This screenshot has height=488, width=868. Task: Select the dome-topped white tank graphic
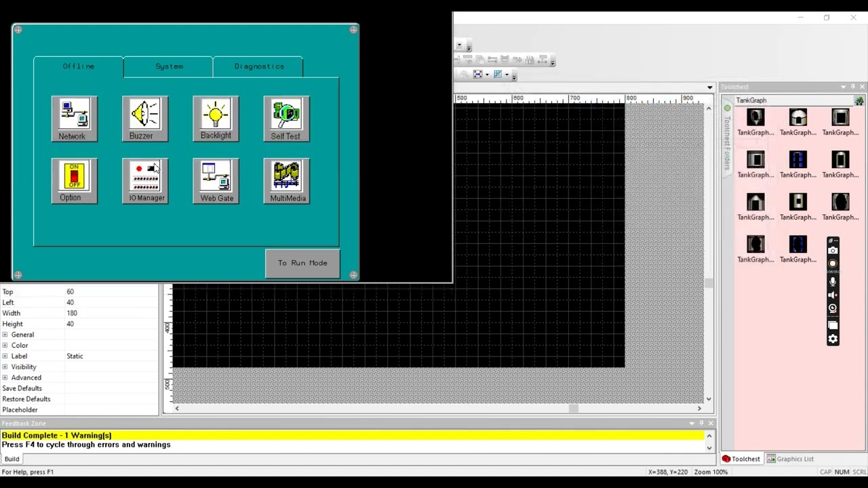(x=798, y=118)
